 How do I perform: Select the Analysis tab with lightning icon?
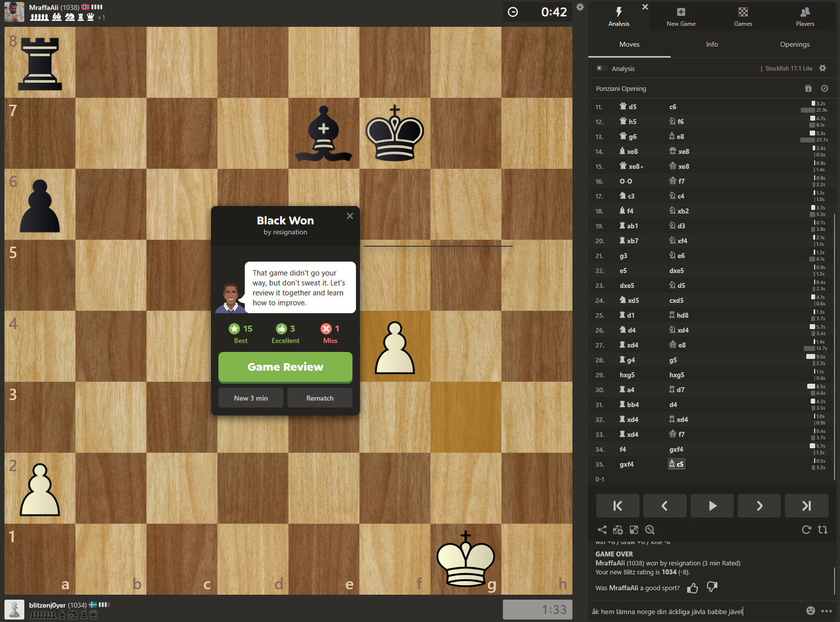(x=619, y=16)
